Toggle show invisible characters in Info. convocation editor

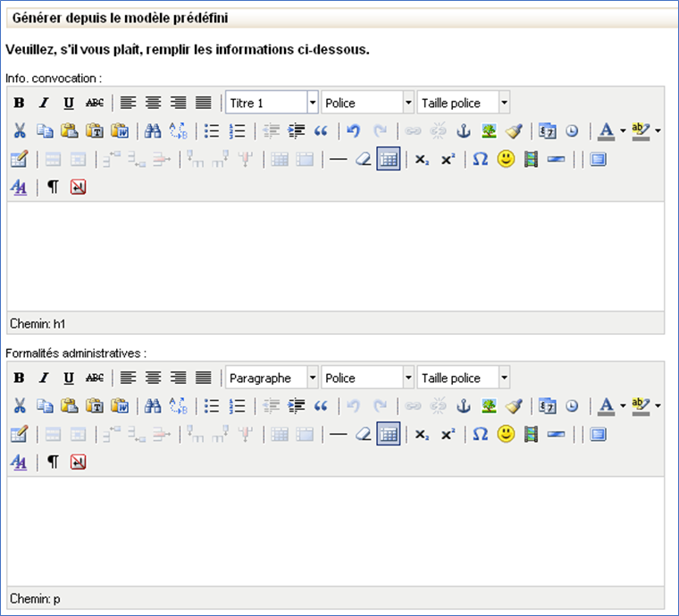click(x=53, y=187)
